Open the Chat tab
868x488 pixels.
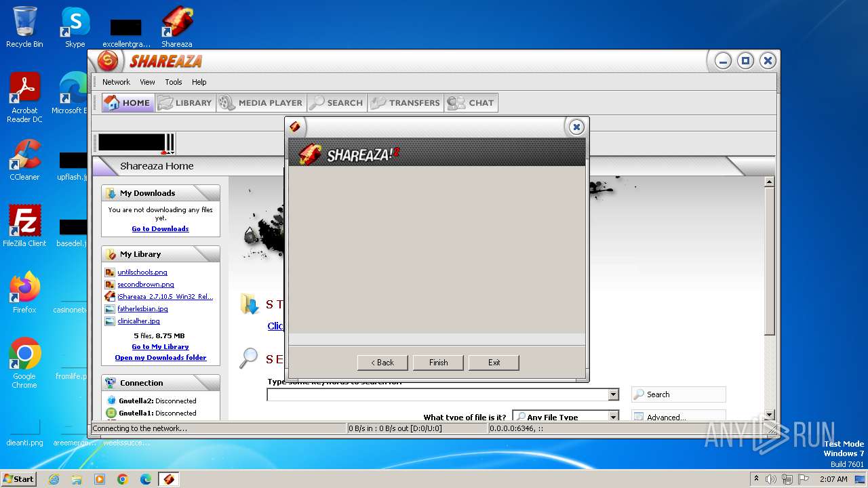point(471,103)
